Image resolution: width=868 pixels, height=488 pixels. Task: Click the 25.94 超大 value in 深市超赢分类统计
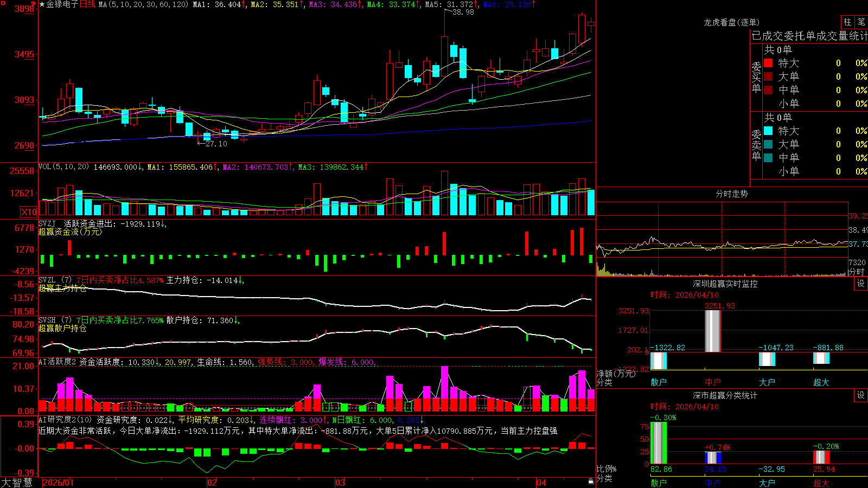[824, 469]
